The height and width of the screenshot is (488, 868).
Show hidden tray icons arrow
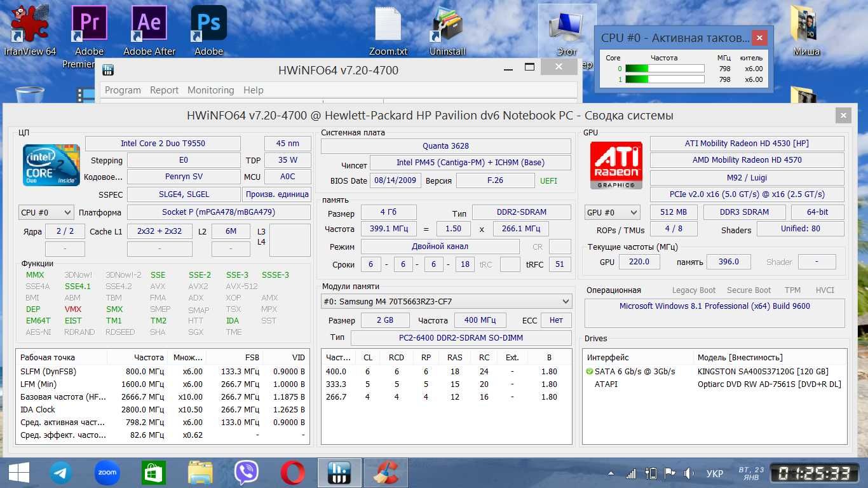pyautogui.click(x=611, y=474)
